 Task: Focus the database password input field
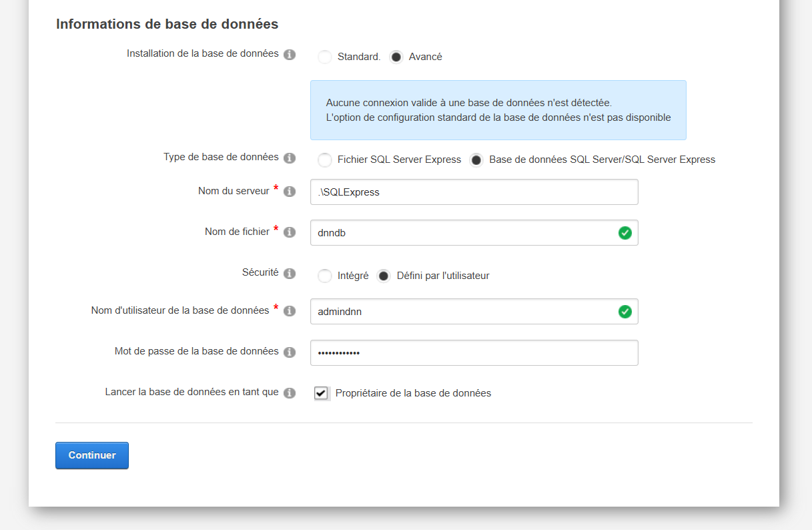click(x=474, y=353)
